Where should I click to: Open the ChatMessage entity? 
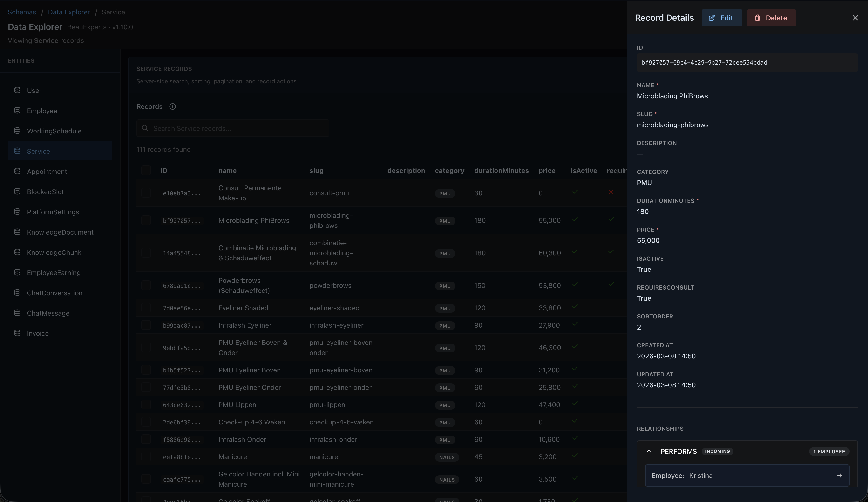[60, 313]
